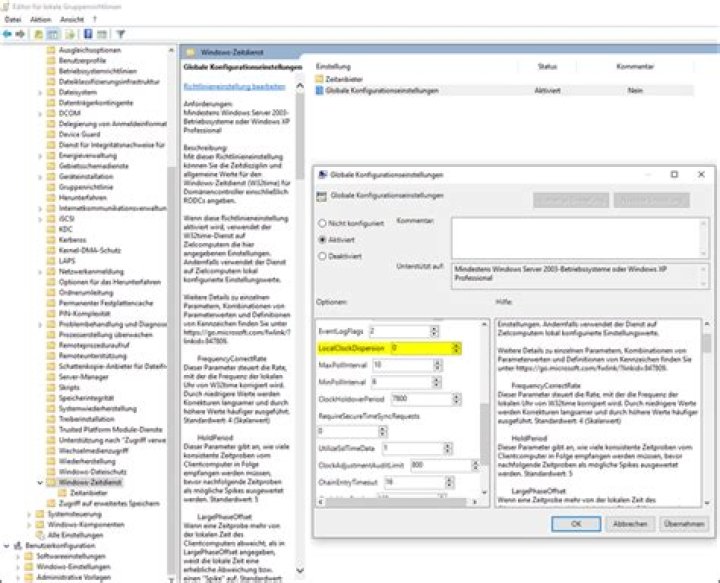
Task: Expand the DCOM tree node
Action: click(x=40, y=113)
